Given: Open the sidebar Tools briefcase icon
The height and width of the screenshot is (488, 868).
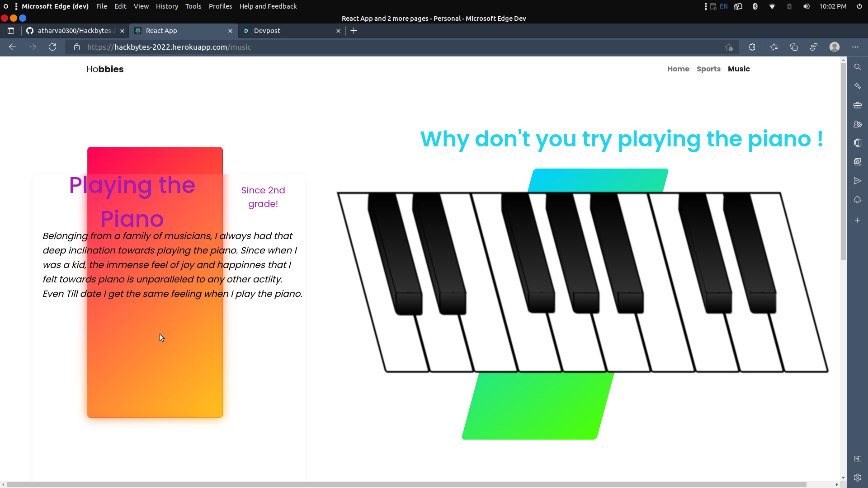Looking at the screenshot, I should tap(857, 105).
